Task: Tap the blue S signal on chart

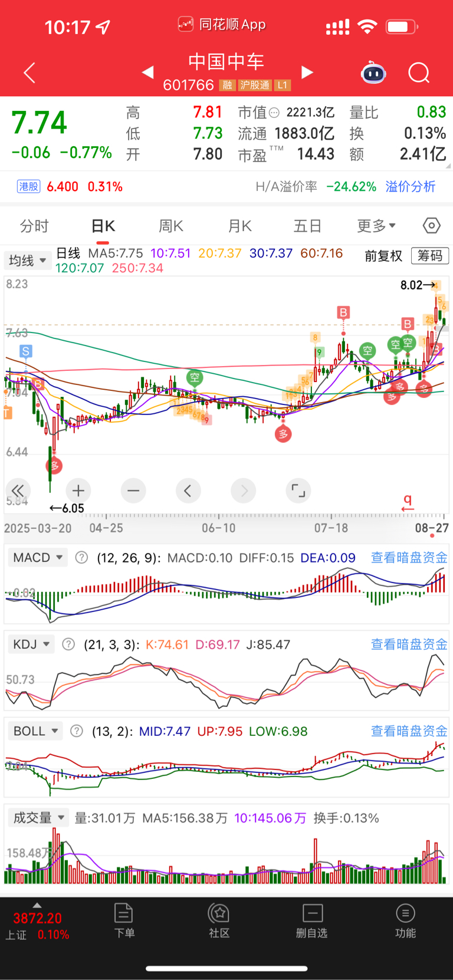Action: [x=25, y=351]
